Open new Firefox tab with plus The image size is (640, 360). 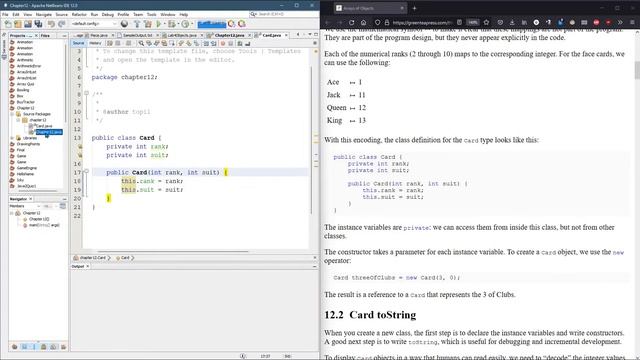[414, 8]
